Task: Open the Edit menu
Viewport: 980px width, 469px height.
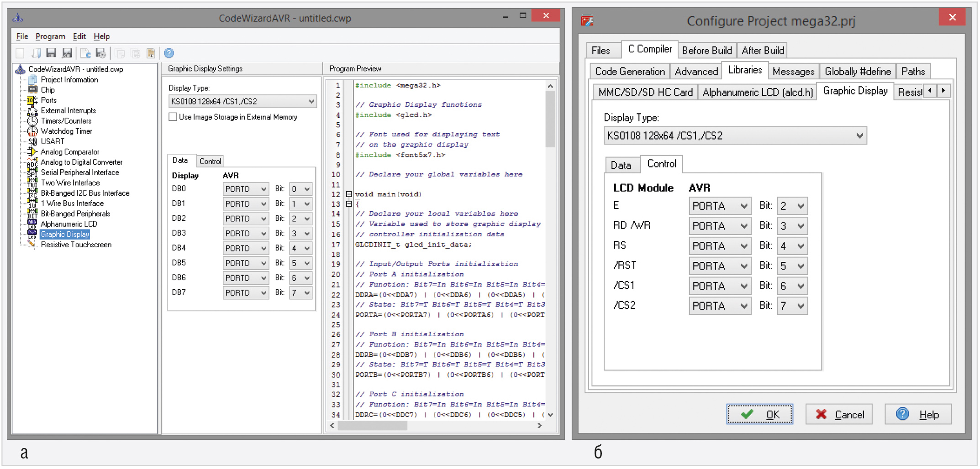Action: (79, 36)
